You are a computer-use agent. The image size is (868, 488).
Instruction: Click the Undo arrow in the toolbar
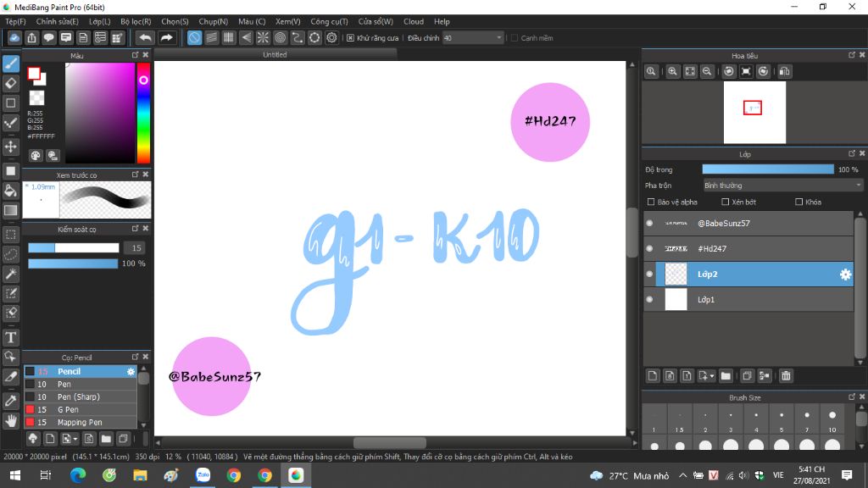(x=145, y=37)
